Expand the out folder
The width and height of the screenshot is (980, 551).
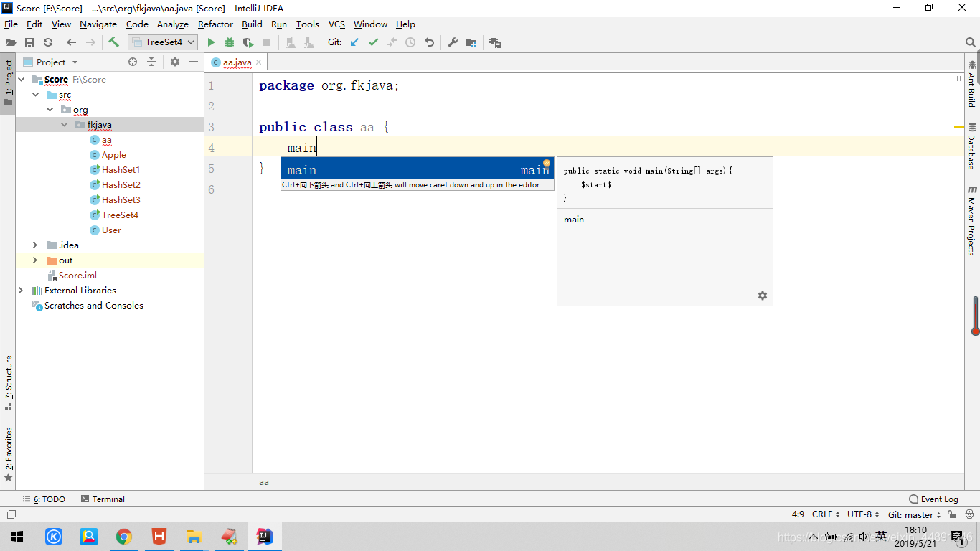click(35, 260)
